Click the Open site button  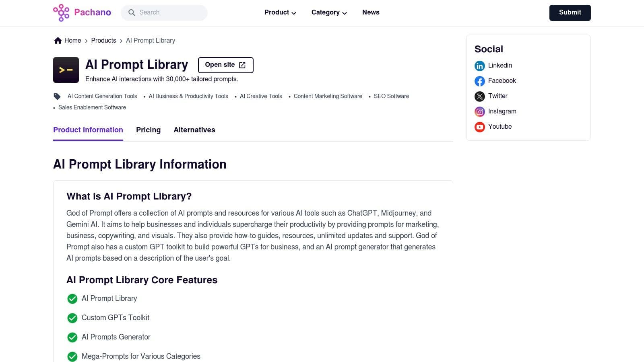(225, 65)
